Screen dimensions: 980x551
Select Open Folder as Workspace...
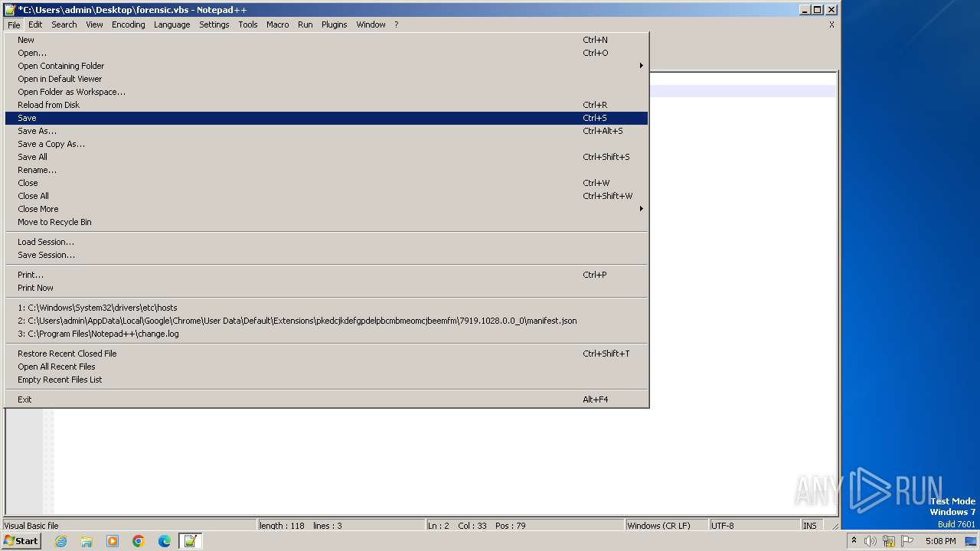coord(326,92)
